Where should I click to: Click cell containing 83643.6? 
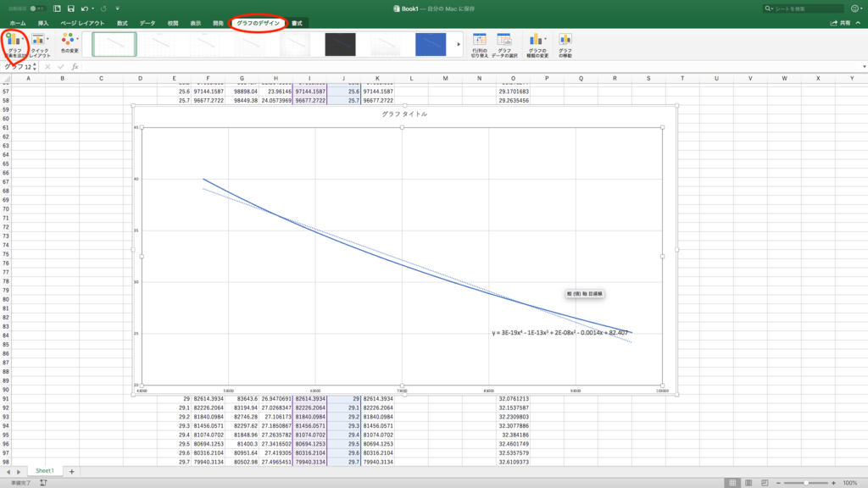tap(242, 398)
